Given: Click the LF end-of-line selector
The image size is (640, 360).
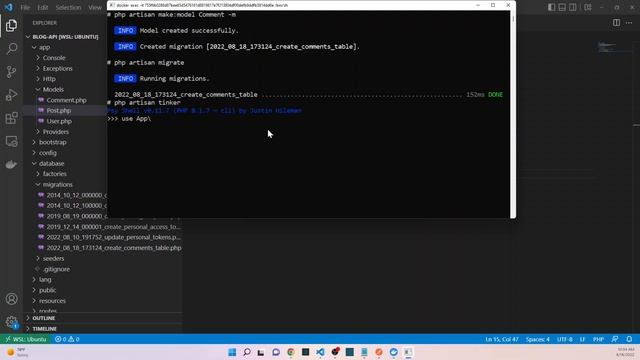Looking at the screenshot, I should [x=582, y=339].
